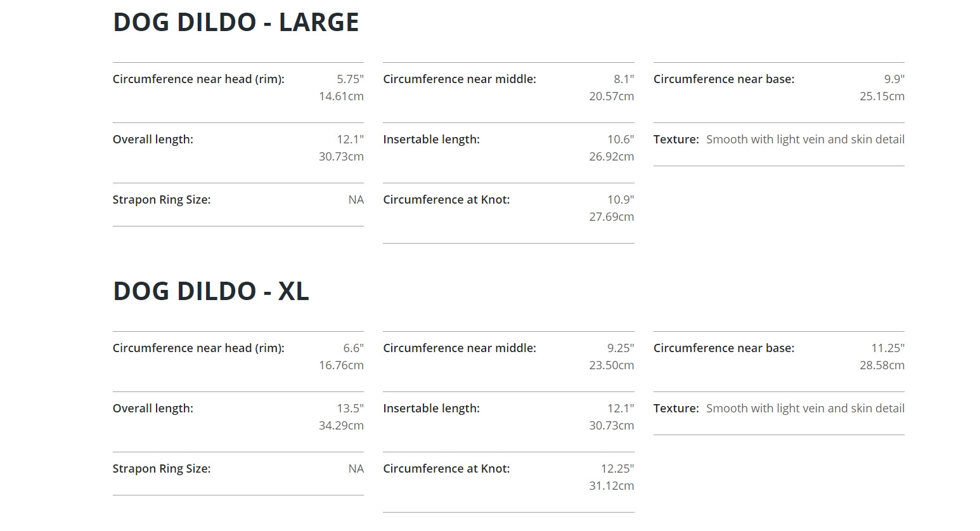Screen dimensions: 980x531
Task: Select the 14.61cm value in Large section
Action: pyautogui.click(x=341, y=96)
